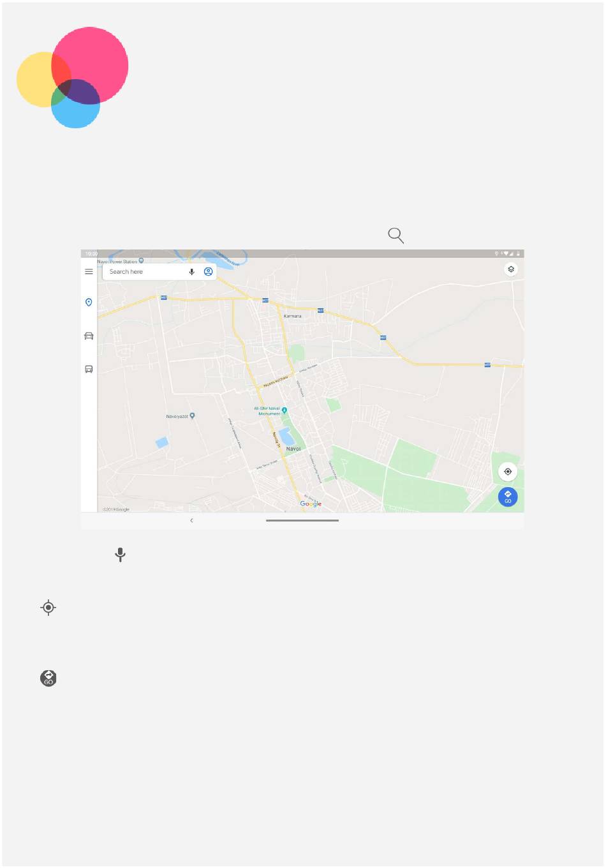Tap the home gesture pill bar
The image size is (606, 868).
302,521
